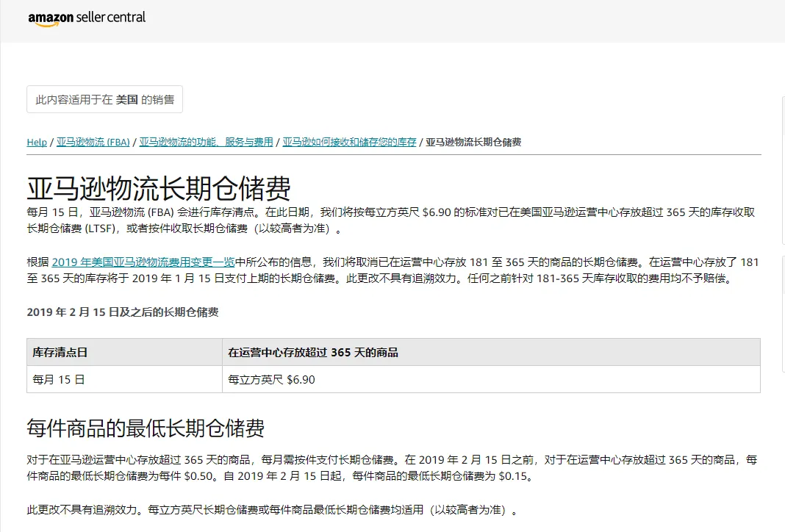Click the Amazon Seller Central logo

(x=87, y=18)
